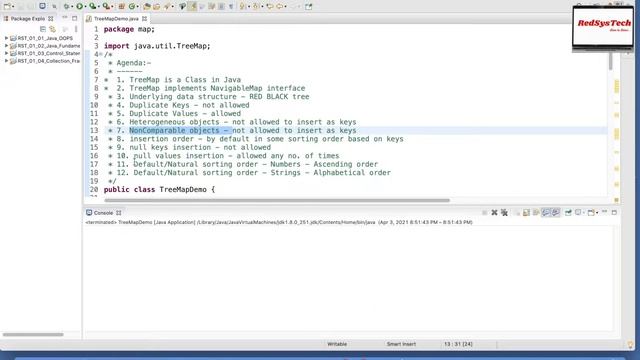Open the Debug dropdown arrow
640x360 pixels.
72,7
